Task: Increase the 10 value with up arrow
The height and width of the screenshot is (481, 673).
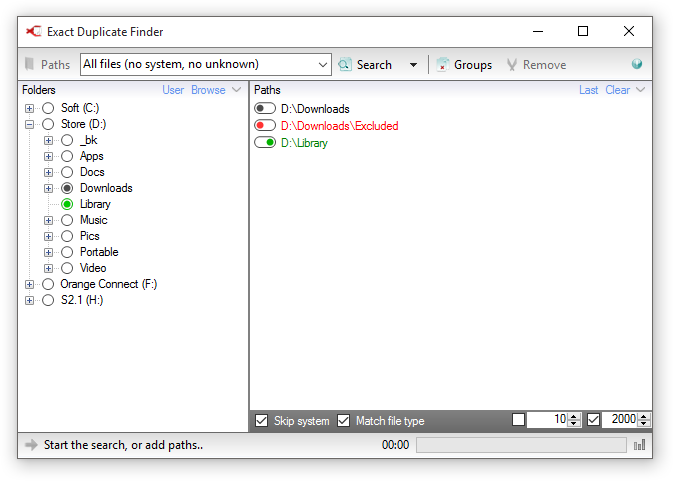Action: 574,416
